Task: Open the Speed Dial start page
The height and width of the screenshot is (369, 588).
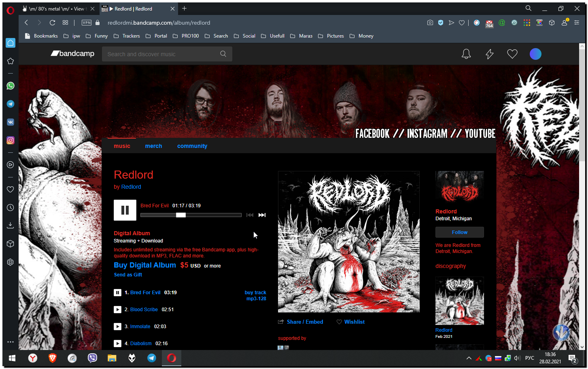Action: (65, 23)
